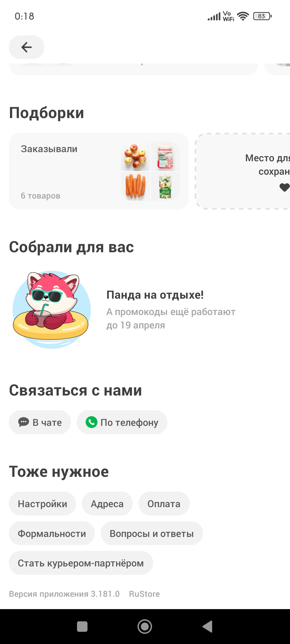
Task: Open the Заказывали collection card
Action: point(99,171)
